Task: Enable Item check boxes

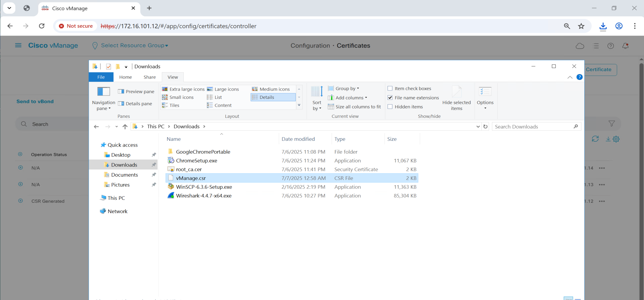Action: 390,89
